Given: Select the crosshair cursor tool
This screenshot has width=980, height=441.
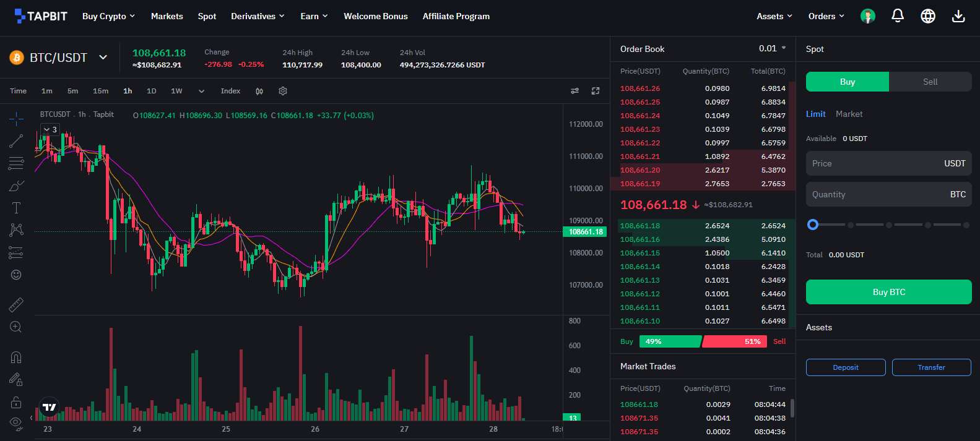Looking at the screenshot, I should [x=16, y=118].
